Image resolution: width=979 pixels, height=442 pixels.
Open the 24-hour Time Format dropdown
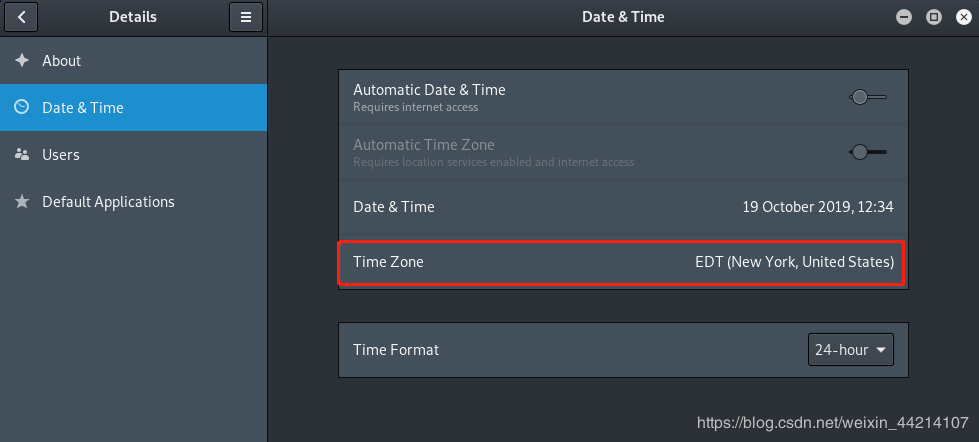pyautogui.click(x=850, y=350)
